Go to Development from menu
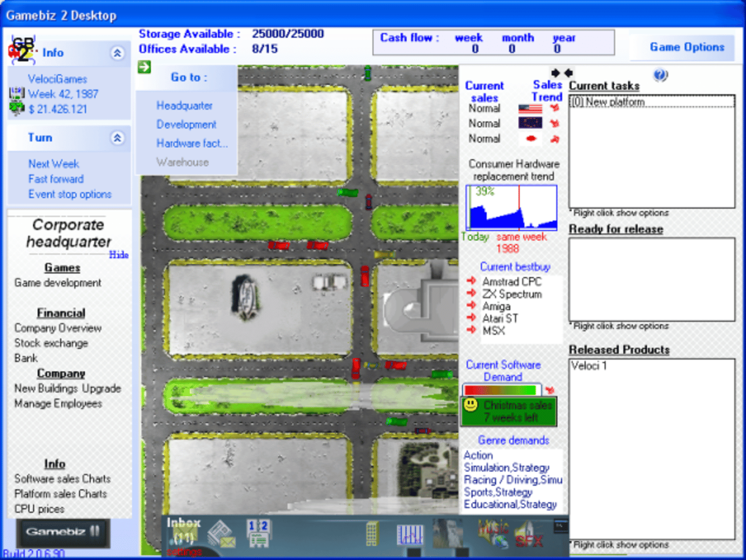The height and width of the screenshot is (560, 746). coord(186,125)
